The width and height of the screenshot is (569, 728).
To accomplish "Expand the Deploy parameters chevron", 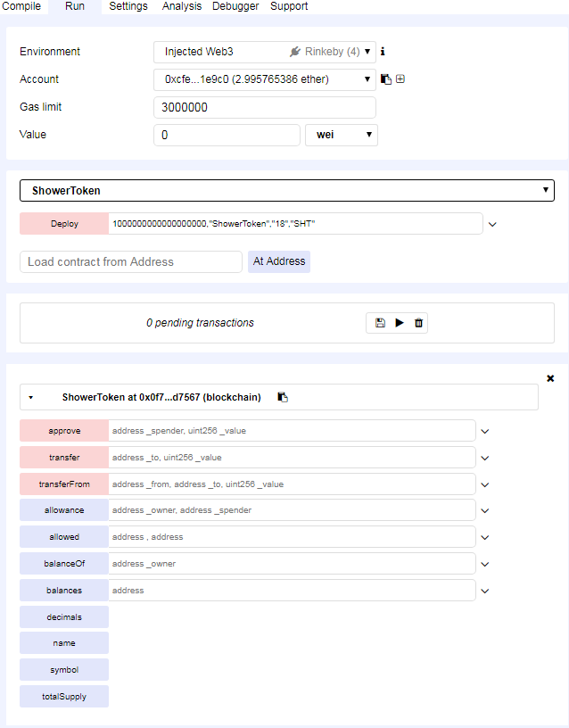I will coord(492,224).
